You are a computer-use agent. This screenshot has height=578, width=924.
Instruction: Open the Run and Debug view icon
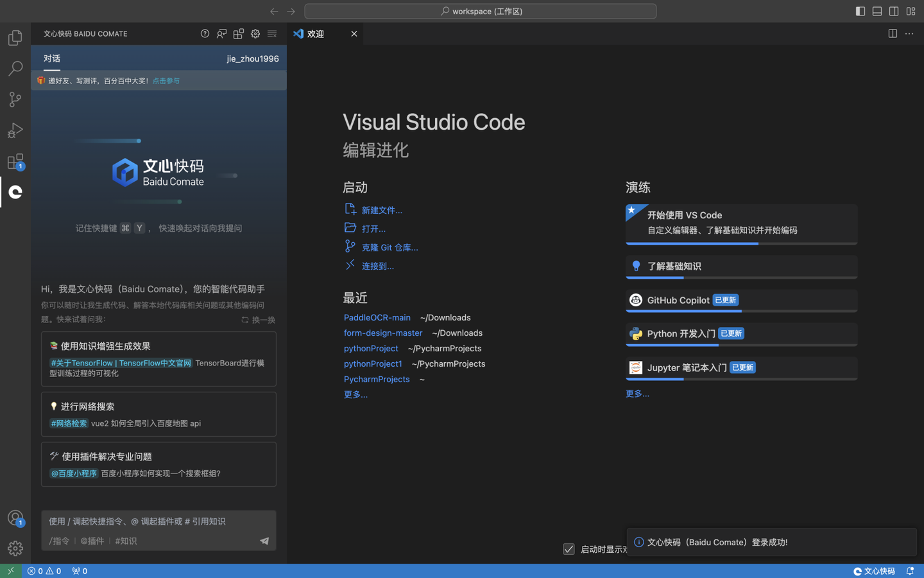tap(15, 130)
